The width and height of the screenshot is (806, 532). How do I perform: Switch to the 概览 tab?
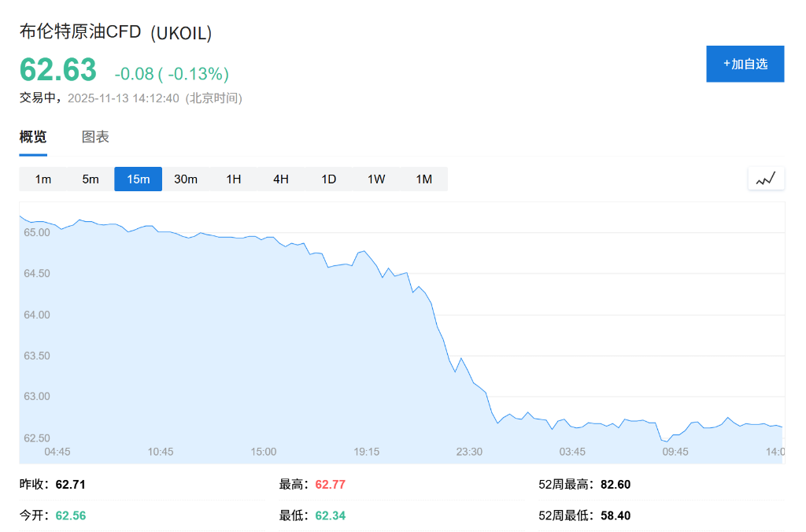[31, 136]
